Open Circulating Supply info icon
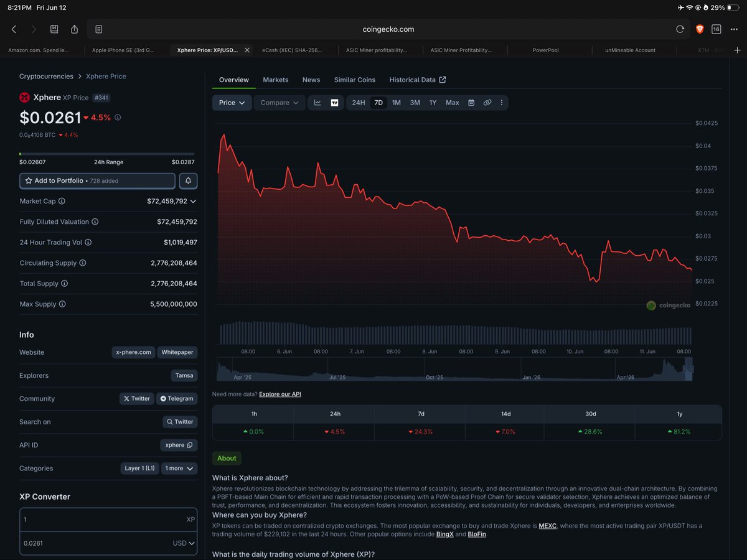747x560 pixels. click(83, 263)
